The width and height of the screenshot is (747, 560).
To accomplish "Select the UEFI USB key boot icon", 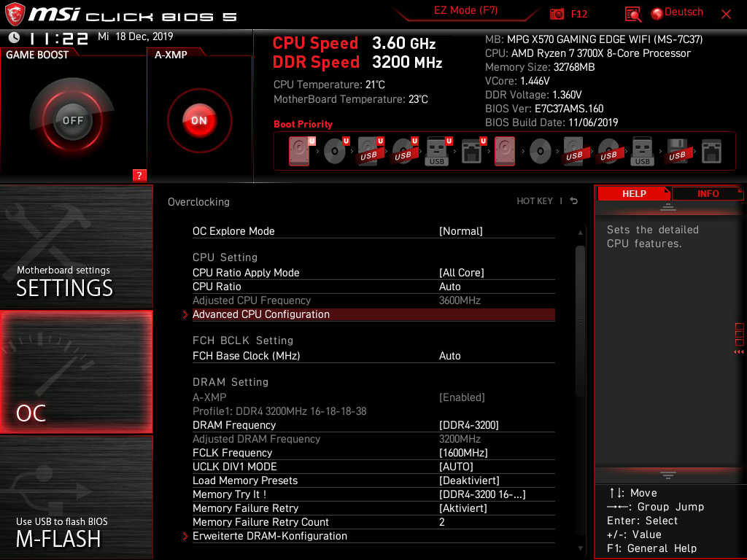I will click(x=438, y=151).
